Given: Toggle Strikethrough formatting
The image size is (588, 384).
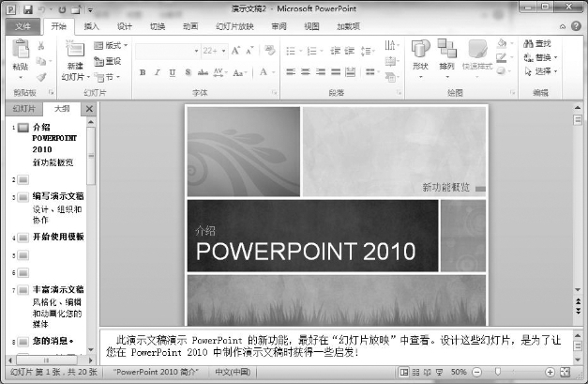Looking at the screenshot, I should 203,72.
